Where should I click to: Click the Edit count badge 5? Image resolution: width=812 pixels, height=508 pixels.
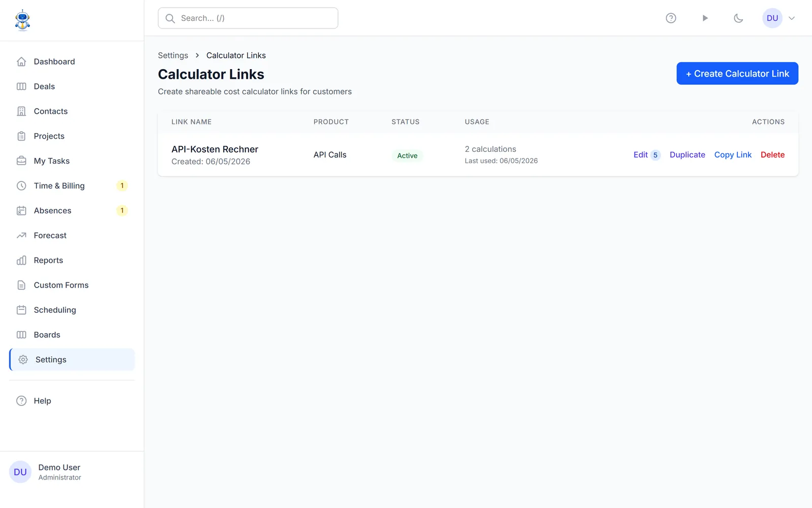(655, 155)
